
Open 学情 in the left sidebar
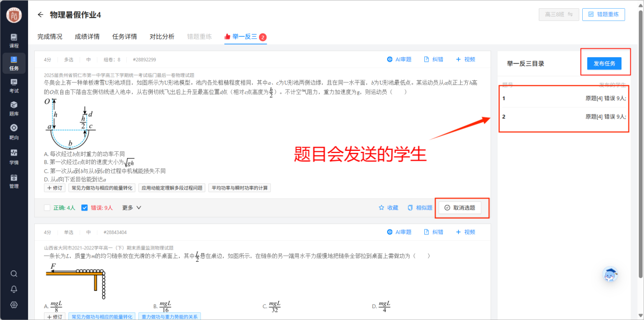point(14,156)
